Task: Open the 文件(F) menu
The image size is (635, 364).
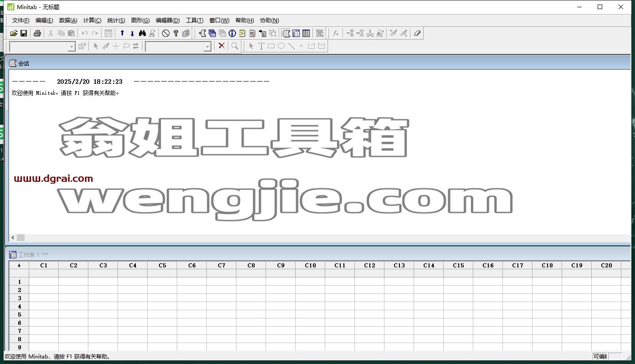Action: (20, 21)
